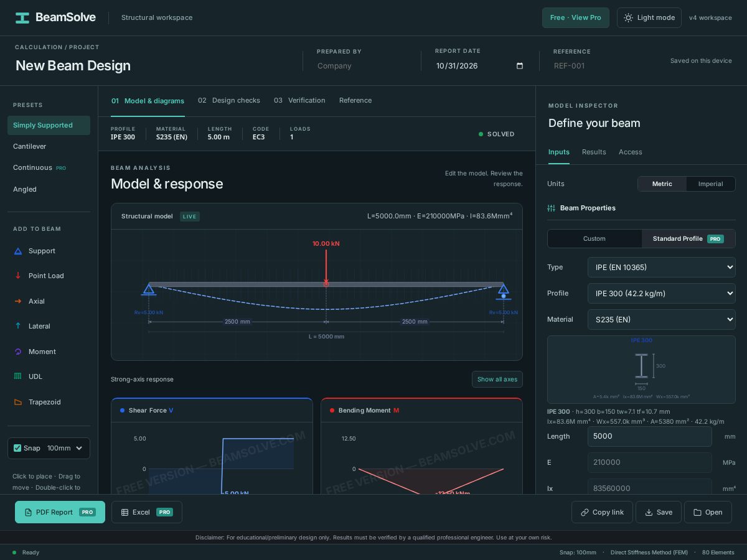Click the Show all axes button
747x560 pixels.
(497, 380)
